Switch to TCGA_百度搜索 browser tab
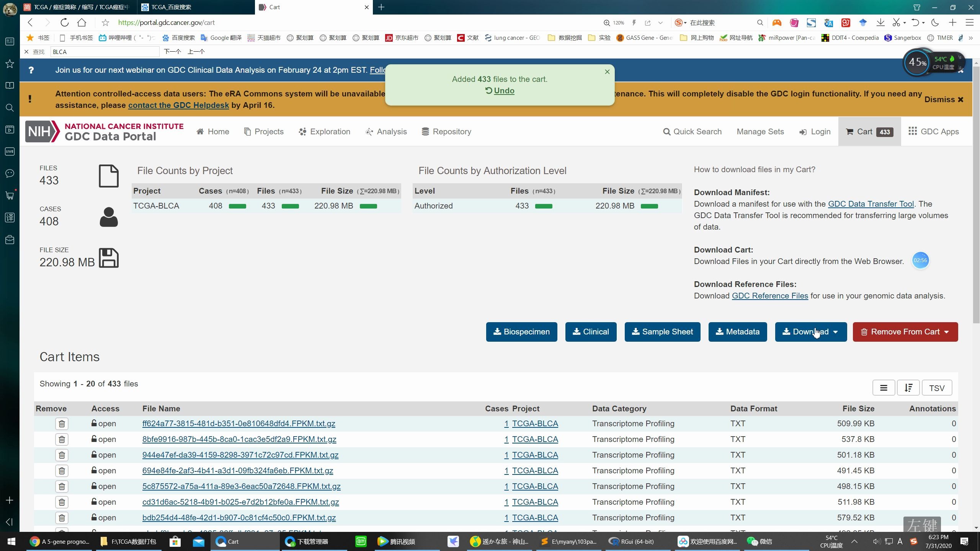The width and height of the screenshot is (980, 551). click(195, 7)
